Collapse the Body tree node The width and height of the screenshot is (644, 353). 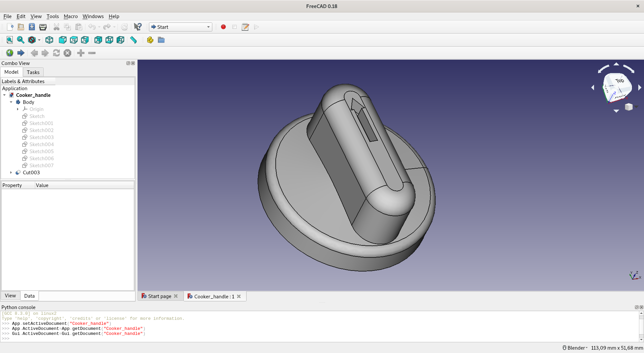tap(11, 102)
